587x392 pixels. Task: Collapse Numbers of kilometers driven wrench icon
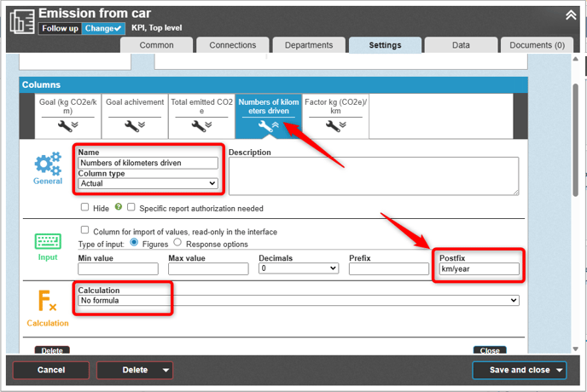pos(269,126)
